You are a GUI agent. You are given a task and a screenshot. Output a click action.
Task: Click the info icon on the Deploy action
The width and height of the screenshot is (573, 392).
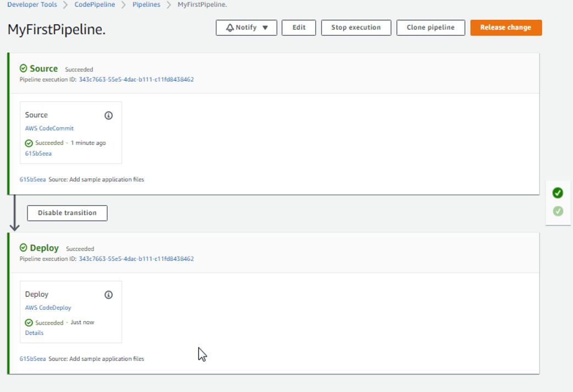[108, 295]
